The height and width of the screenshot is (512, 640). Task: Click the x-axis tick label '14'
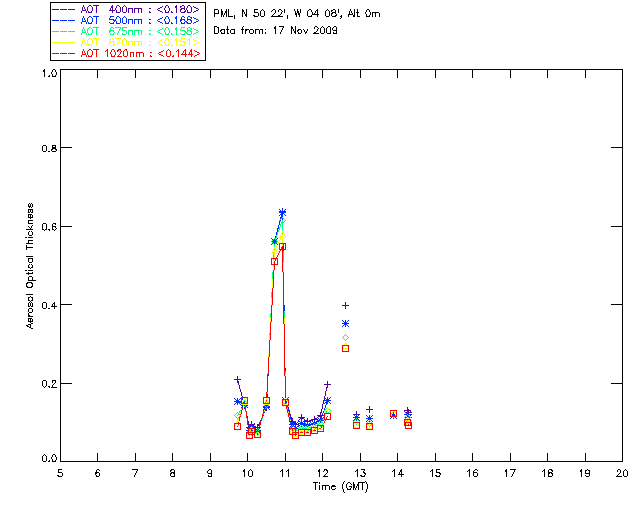[x=398, y=473]
